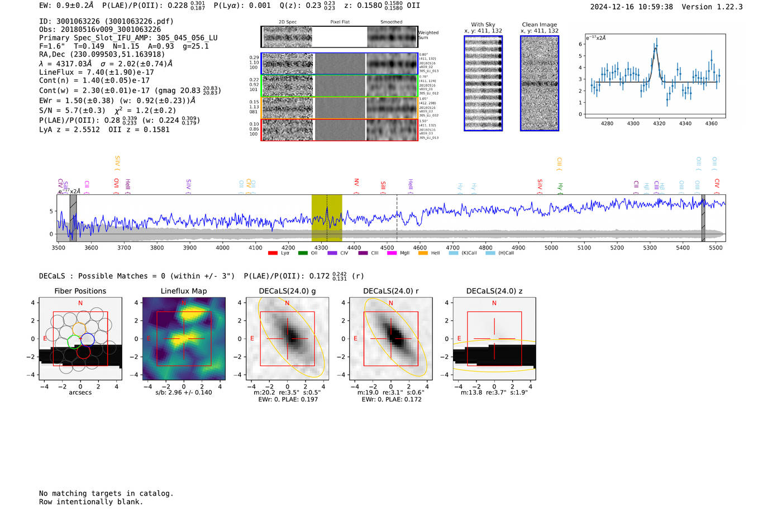Click the S/N = 5.7(±0.3) line
Image resolution: width=782 pixels, height=532 pixels.
[x=72, y=111]
